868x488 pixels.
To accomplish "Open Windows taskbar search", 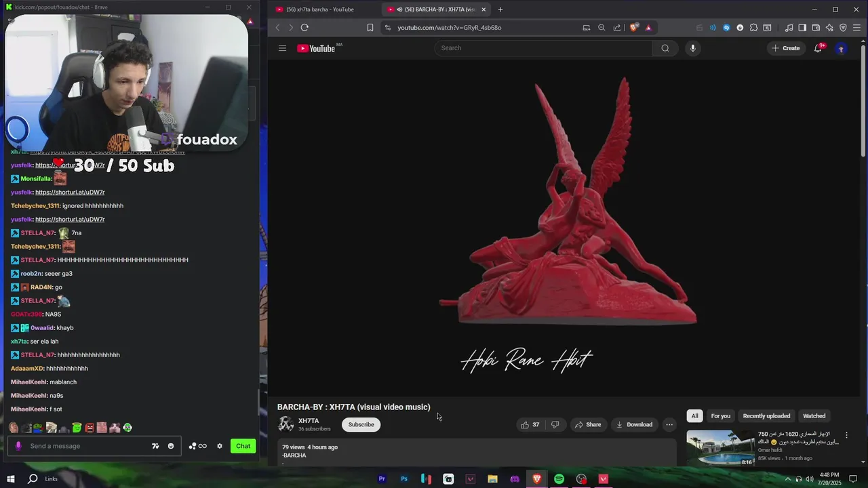I will pyautogui.click(x=33, y=479).
